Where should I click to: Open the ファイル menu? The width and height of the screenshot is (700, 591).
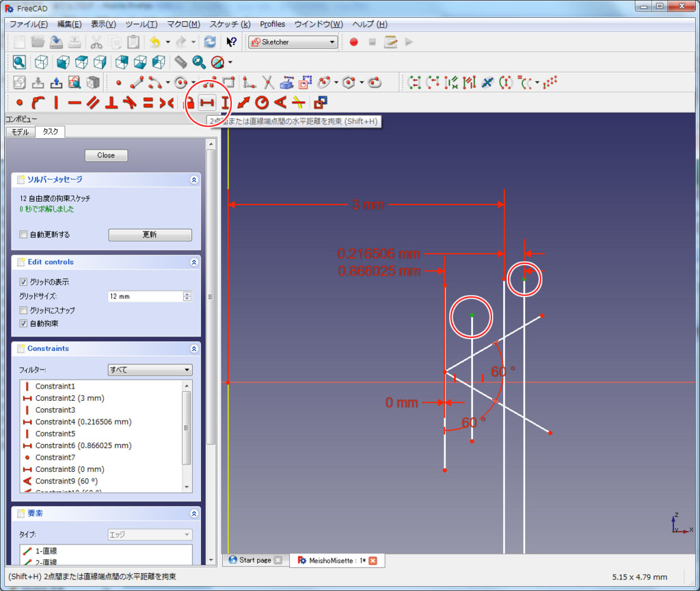(x=29, y=24)
